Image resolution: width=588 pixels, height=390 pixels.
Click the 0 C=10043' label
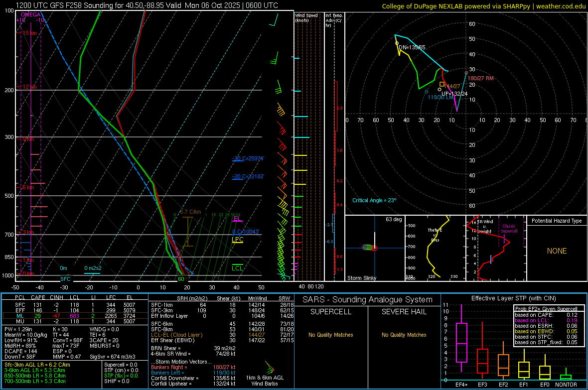[x=246, y=232]
